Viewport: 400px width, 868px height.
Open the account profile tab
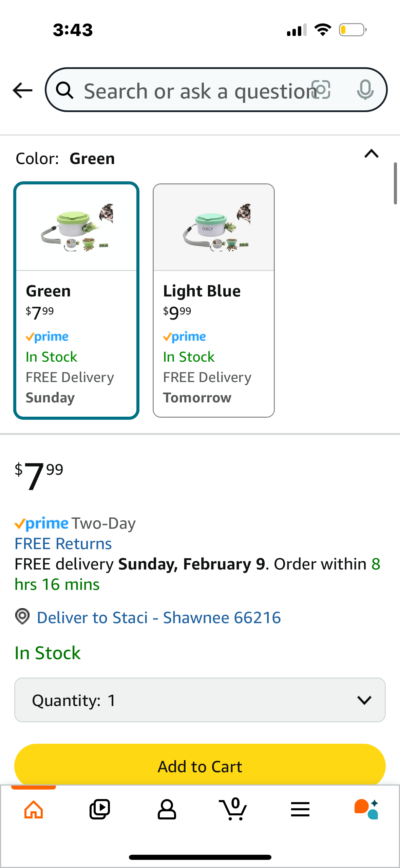167,810
